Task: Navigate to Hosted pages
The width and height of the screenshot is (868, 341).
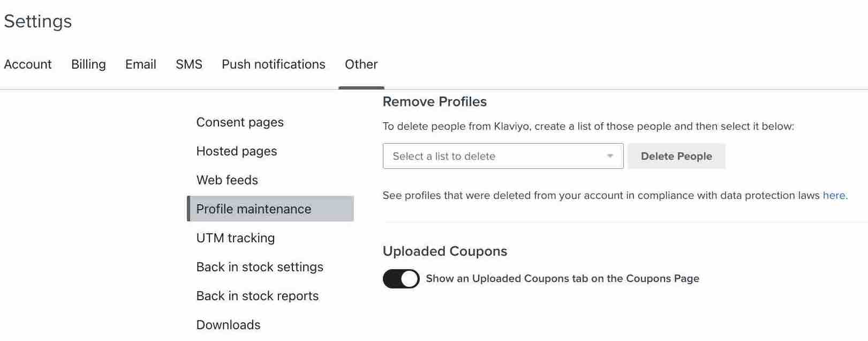Action: tap(236, 151)
